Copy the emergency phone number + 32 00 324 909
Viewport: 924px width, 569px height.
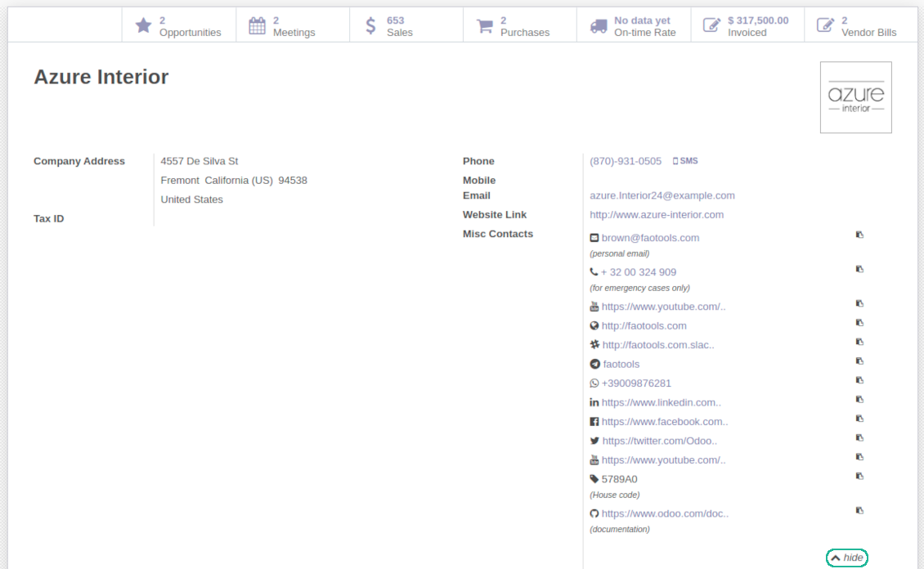[x=859, y=269]
